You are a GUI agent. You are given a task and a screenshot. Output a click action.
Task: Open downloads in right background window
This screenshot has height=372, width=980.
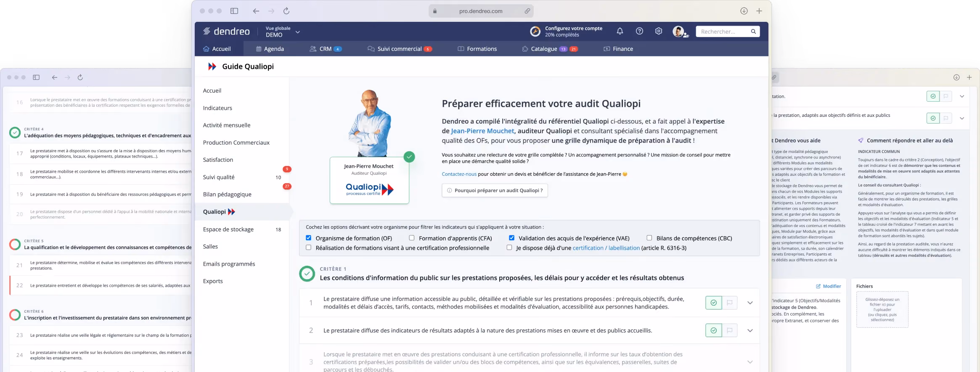point(956,77)
